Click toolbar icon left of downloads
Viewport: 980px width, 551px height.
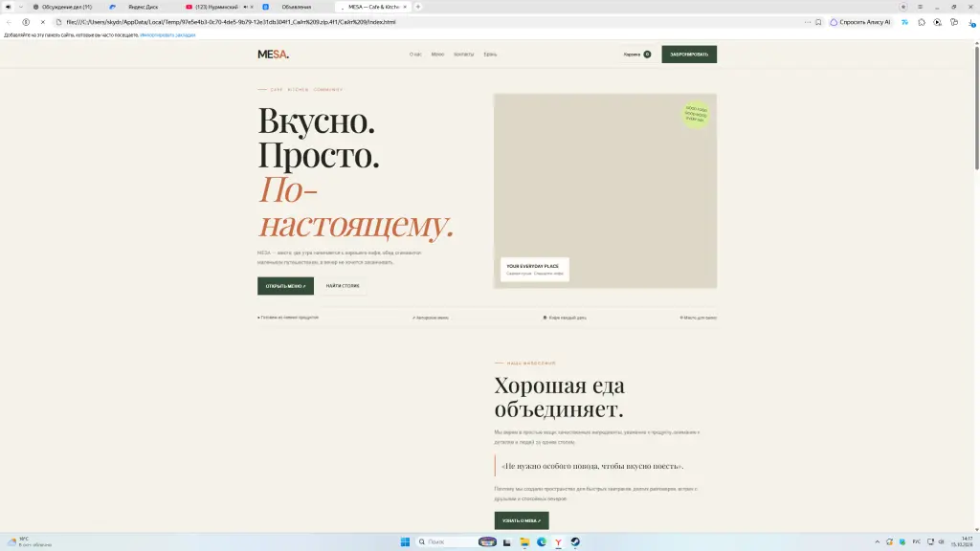tap(954, 22)
